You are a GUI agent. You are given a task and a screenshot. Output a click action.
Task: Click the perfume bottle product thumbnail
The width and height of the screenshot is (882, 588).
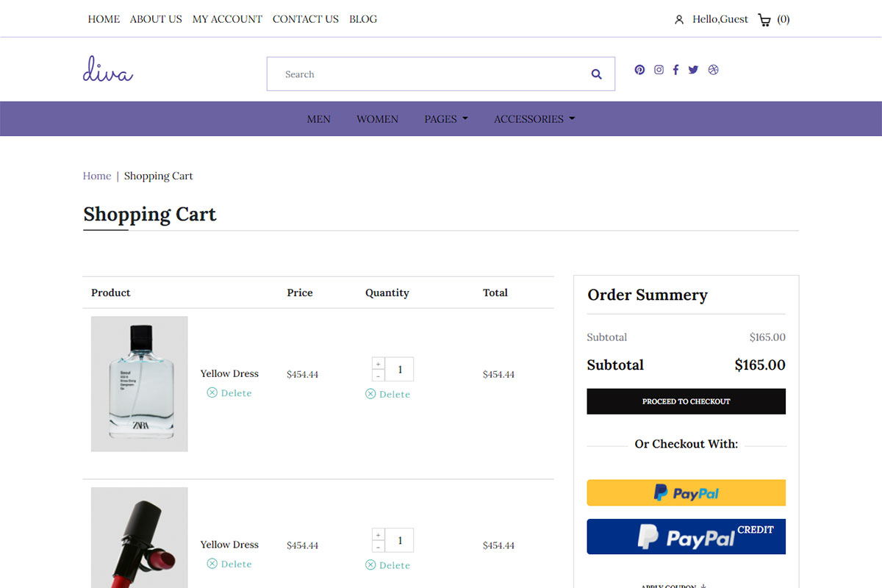click(140, 384)
